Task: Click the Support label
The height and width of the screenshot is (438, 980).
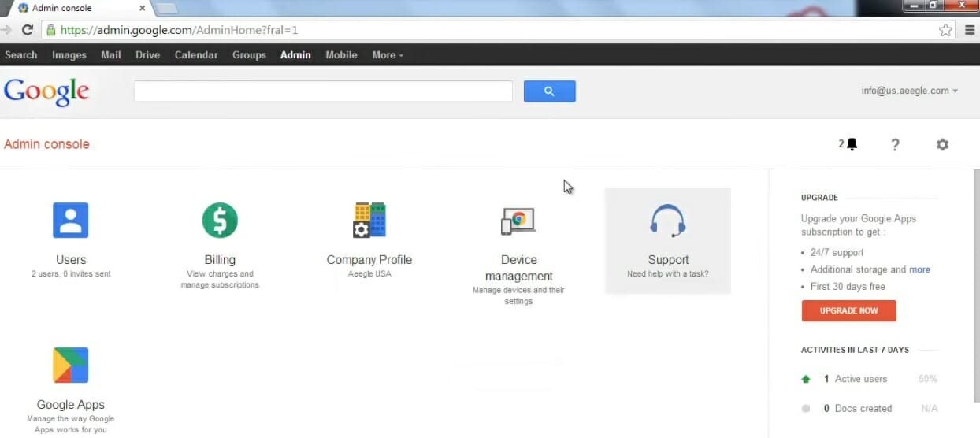Action: pyautogui.click(x=668, y=260)
